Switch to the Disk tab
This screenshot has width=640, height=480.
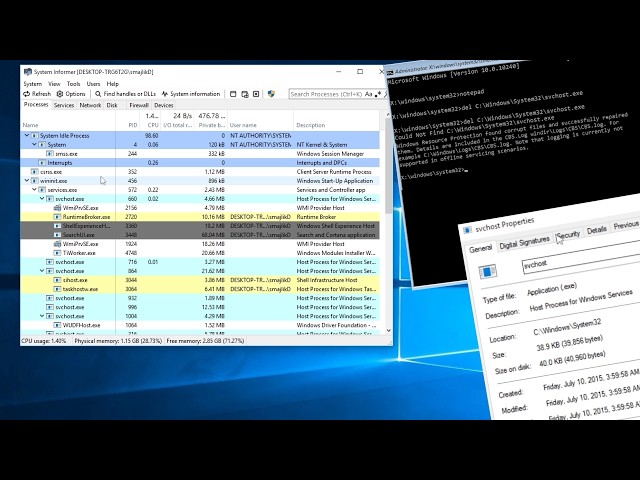pos(112,105)
